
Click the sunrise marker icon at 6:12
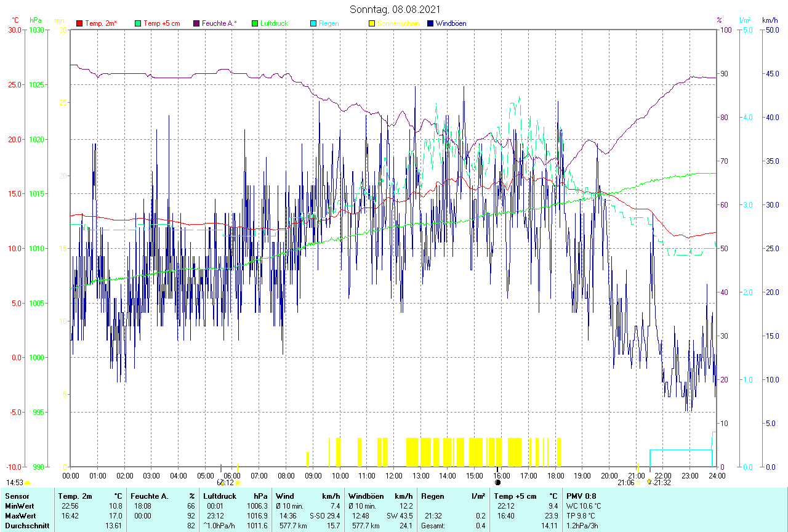coord(238,483)
